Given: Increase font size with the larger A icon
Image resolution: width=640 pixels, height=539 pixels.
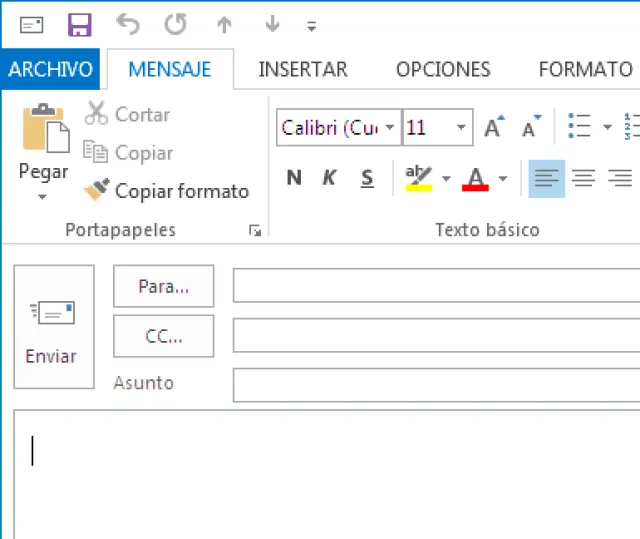Looking at the screenshot, I should tap(494, 128).
